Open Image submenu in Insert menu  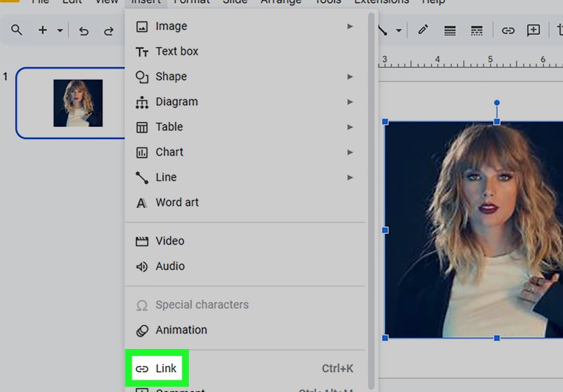pyautogui.click(x=245, y=26)
